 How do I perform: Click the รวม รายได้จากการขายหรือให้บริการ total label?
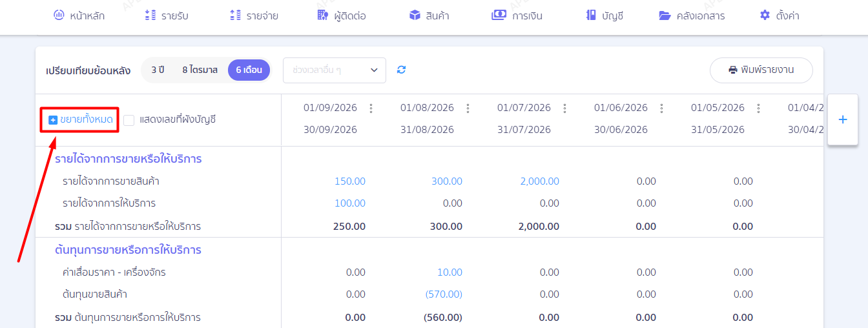coord(128,227)
